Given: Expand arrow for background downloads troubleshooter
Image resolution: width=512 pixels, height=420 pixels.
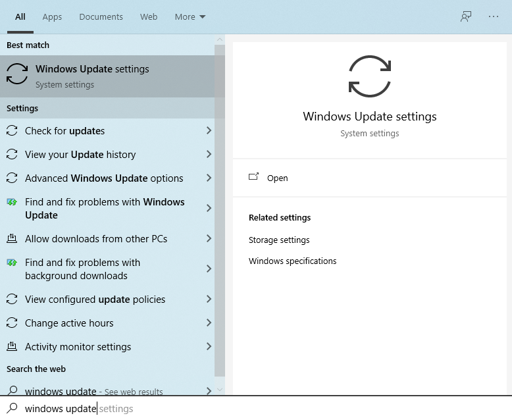Looking at the screenshot, I should (209, 269).
